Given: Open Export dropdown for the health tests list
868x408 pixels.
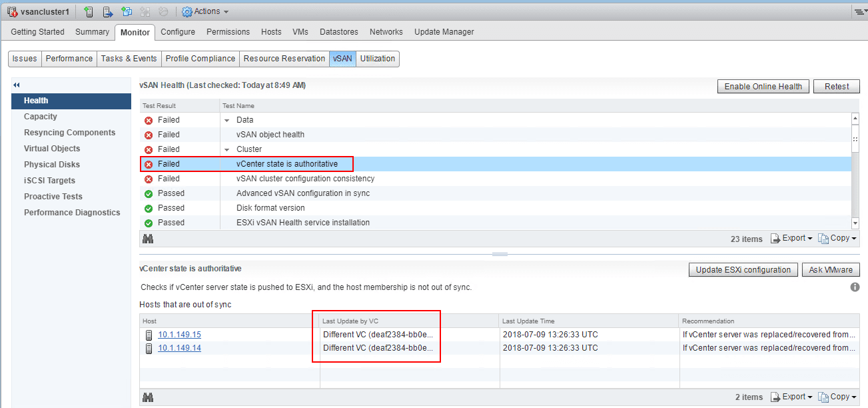Looking at the screenshot, I should 791,238.
